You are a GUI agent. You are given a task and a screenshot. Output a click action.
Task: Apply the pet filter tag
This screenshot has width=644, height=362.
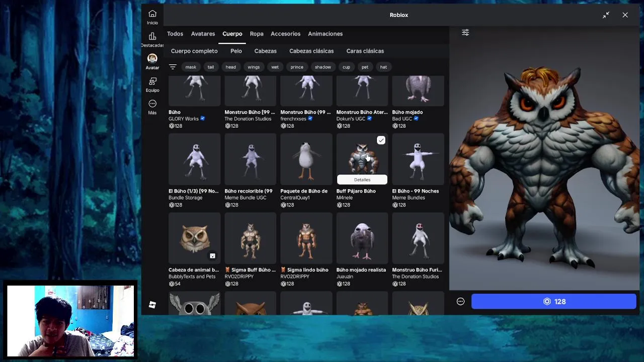[x=365, y=67]
